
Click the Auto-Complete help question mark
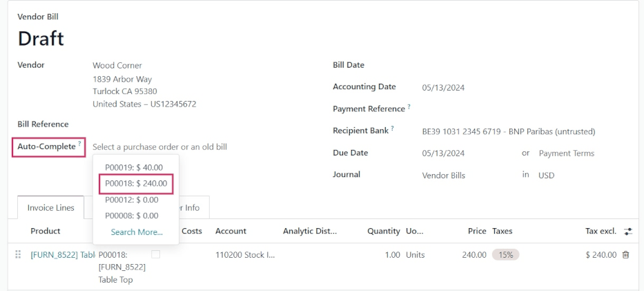coord(79,144)
